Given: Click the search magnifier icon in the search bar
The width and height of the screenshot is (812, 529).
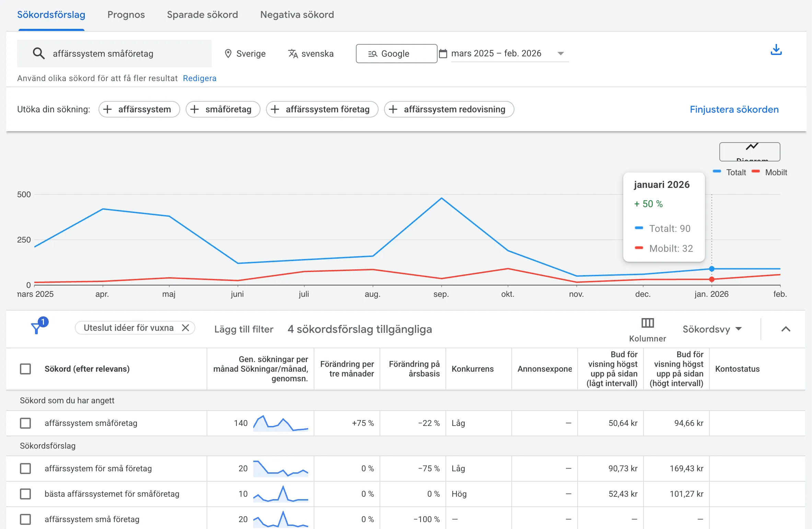Looking at the screenshot, I should (39, 53).
